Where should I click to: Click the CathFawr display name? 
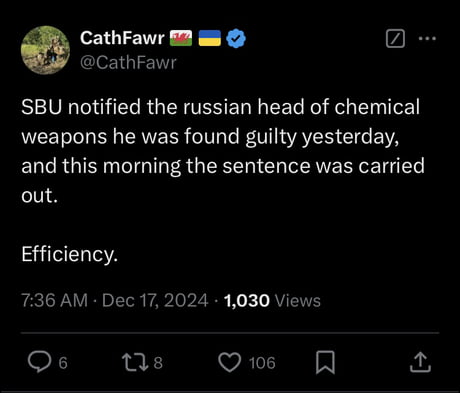pyautogui.click(x=122, y=38)
